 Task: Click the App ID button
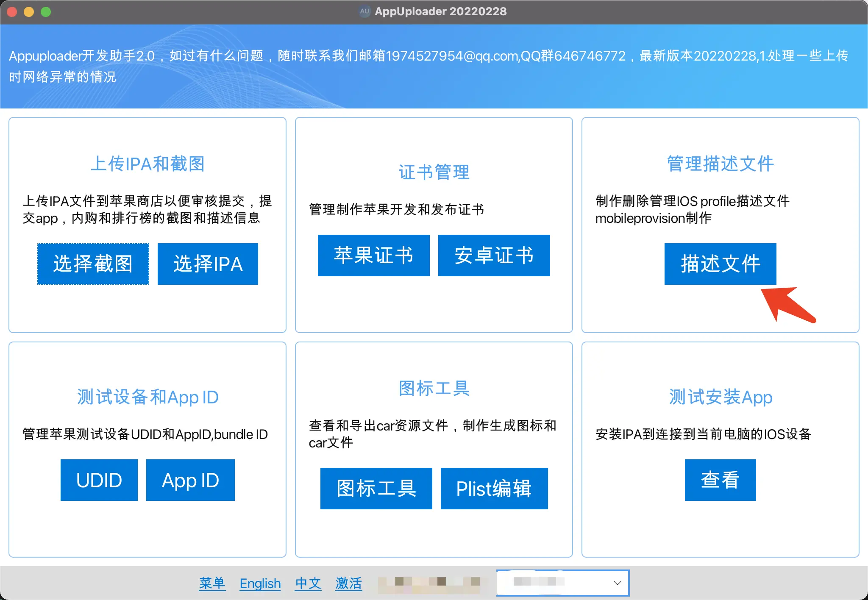coord(190,480)
